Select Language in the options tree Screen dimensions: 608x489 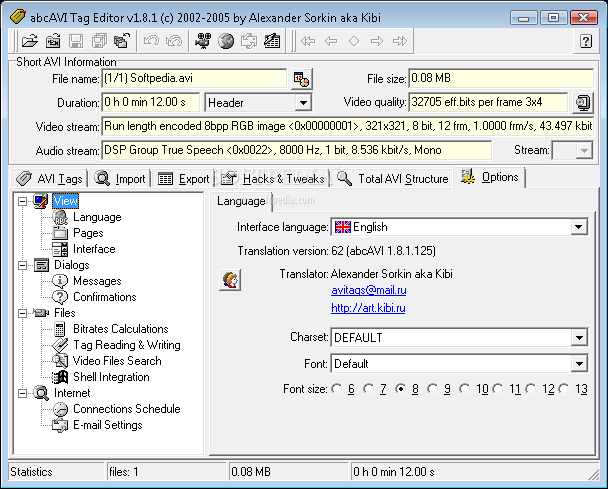pyautogui.click(x=97, y=217)
